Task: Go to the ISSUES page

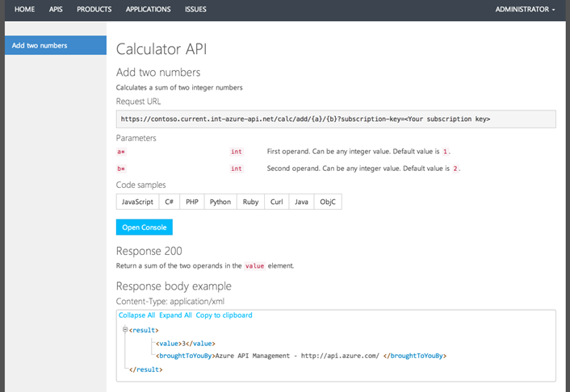Action: [x=195, y=10]
